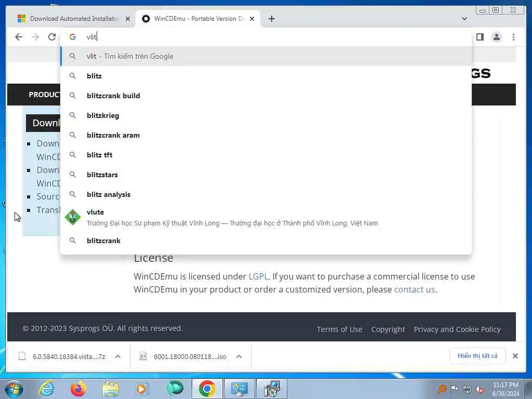
Task: Choose the 'vlit - Tìm kiếm trên Google' suggestion
Action: (x=266, y=56)
